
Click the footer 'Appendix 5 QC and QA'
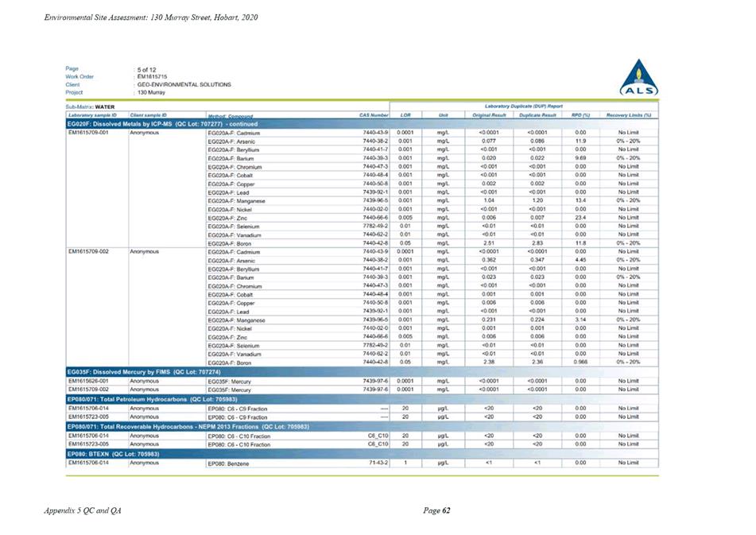click(x=83, y=511)
